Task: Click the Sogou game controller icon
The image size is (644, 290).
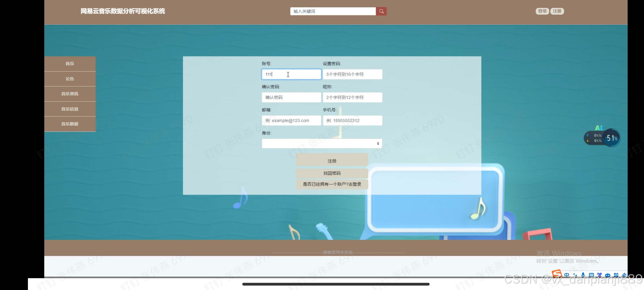Action: pos(608,275)
